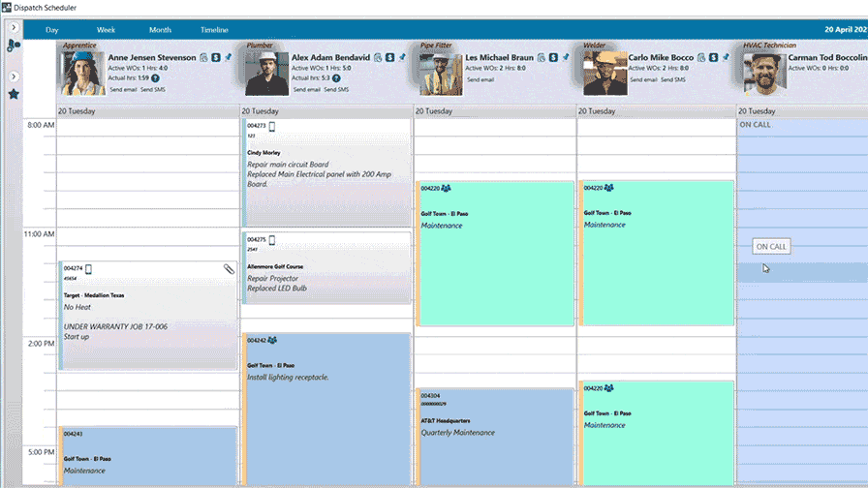Click the Dispatch Scheduler app icon in title bar

tap(6, 7)
